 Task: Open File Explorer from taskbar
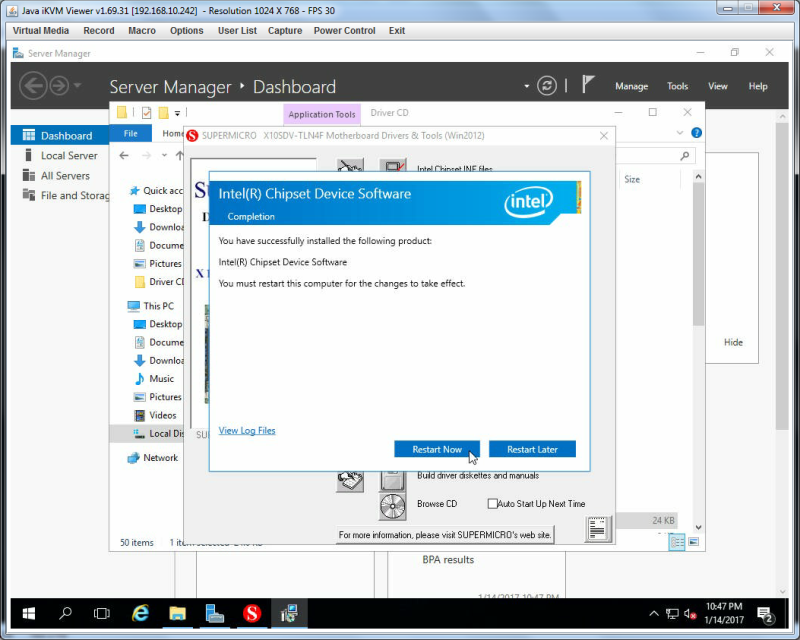178,613
